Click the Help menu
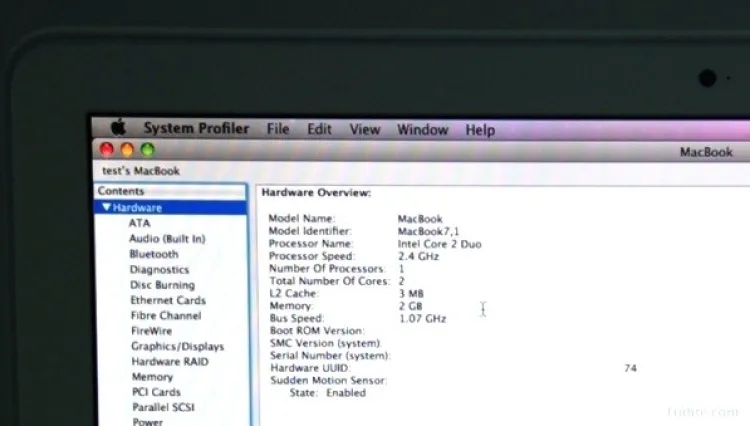Viewport: 750px width, 426px height. click(480, 129)
